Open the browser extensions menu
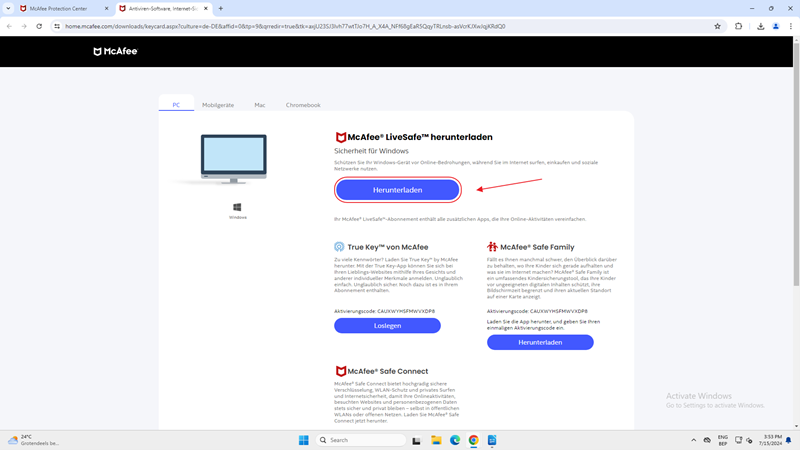The image size is (800, 450). click(738, 26)
